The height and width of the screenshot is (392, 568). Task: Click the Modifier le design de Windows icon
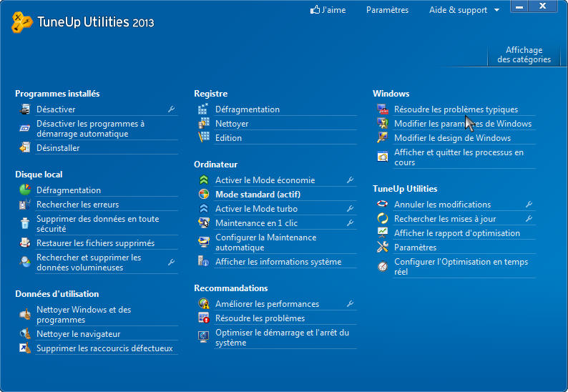(x=383, y=137)
